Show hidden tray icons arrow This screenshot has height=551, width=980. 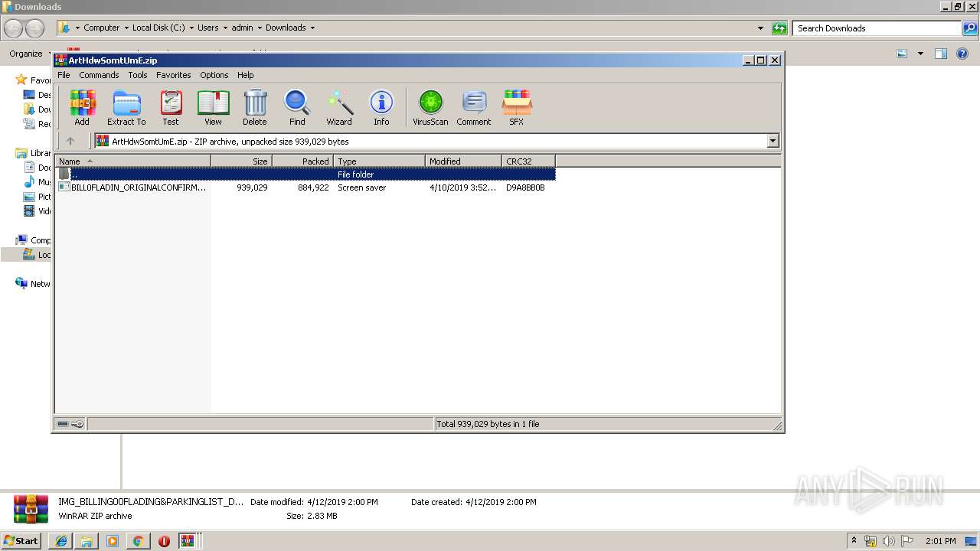click(x=854, y=541)
